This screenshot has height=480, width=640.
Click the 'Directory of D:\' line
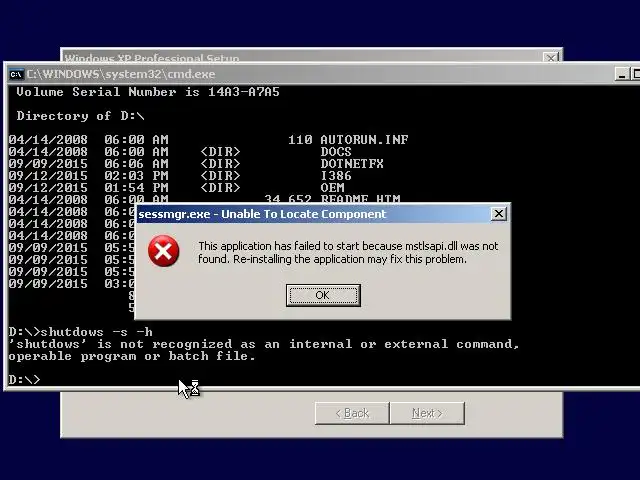click(80, 116)
